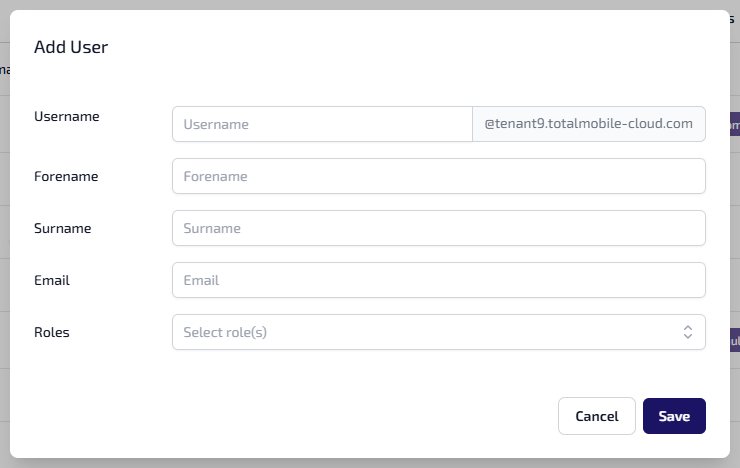Click into the Email field

[x=438, y=280]
